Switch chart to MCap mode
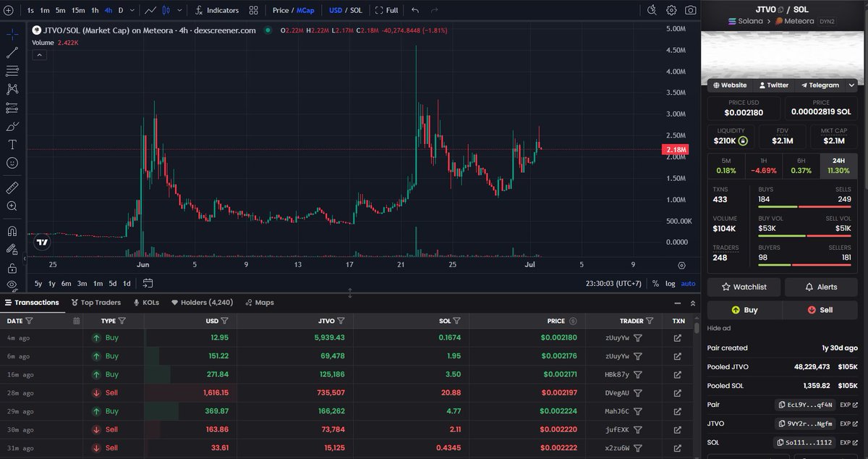Viewport: 868px width, 459px height. click(305, 10)
